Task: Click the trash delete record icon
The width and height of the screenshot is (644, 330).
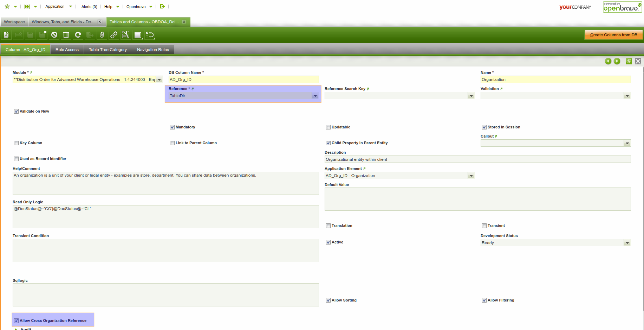Action: 66,35
